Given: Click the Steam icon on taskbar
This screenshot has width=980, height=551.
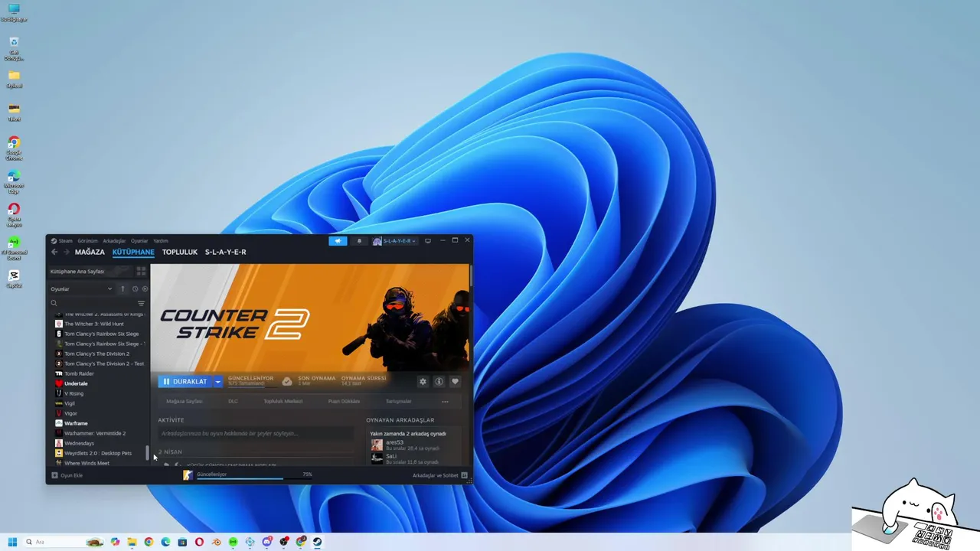Looking at the screenshot, I should click(317, 542).
